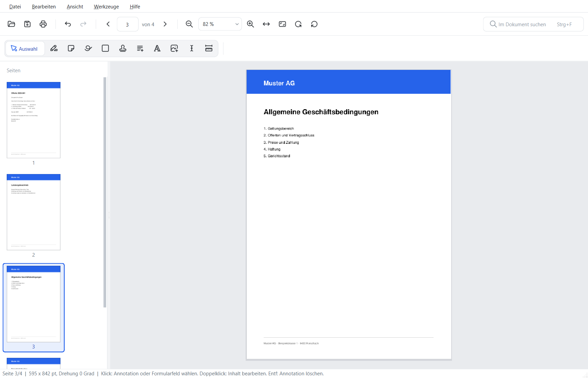Image resolution: width=588 pixels, height=378 pixels.
Task: Open a file with the folder icon
Action: (x=11, y=24)
